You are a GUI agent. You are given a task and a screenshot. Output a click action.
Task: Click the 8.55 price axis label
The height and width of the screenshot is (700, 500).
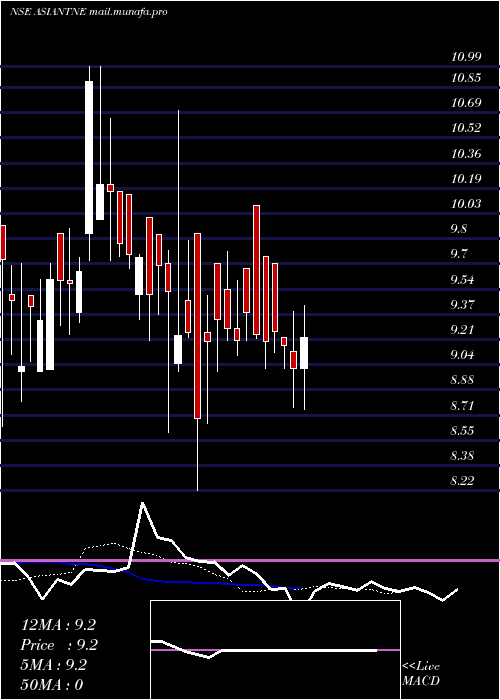point(462,431)
